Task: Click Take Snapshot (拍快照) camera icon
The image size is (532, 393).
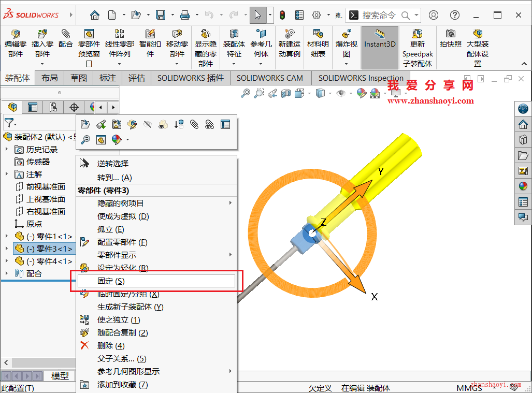Action: (x=451, y=39)
